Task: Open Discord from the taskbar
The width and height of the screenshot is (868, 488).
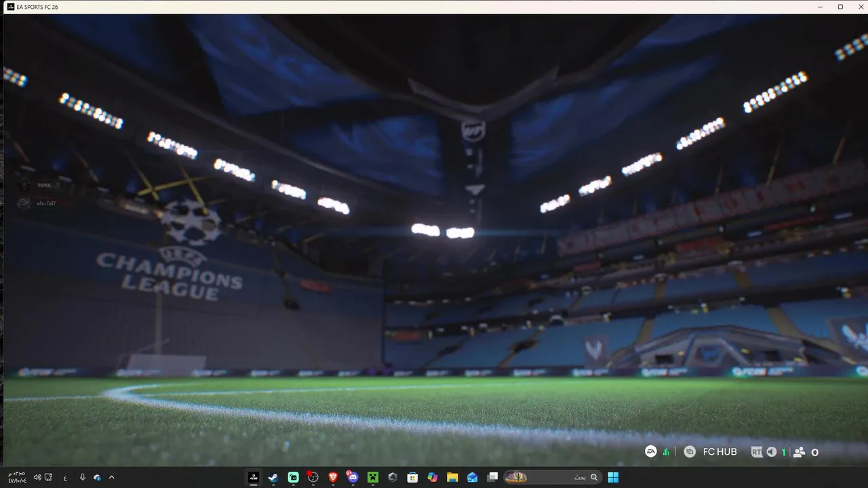Action: point(353,477)
